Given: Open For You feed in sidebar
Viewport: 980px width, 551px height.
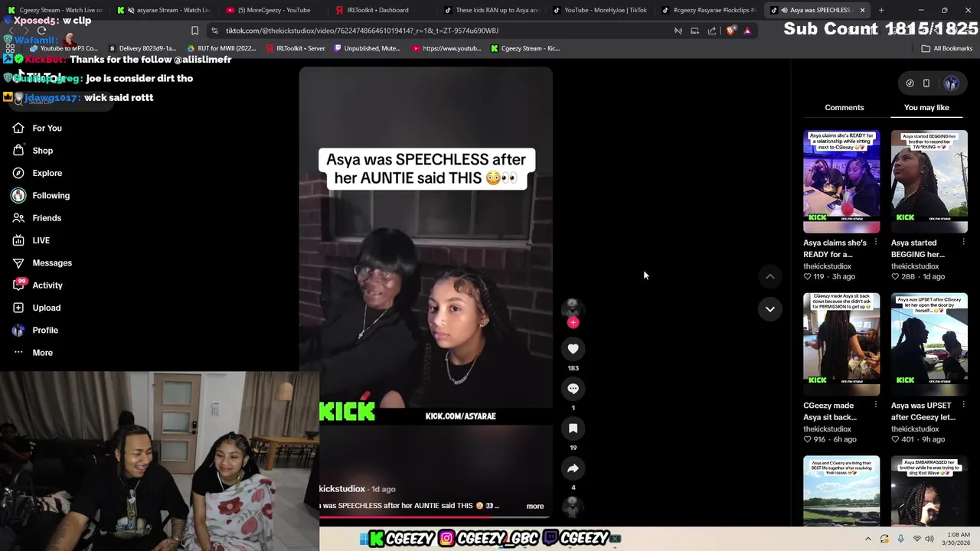Looking at the screenshot, I should point(37,128).
